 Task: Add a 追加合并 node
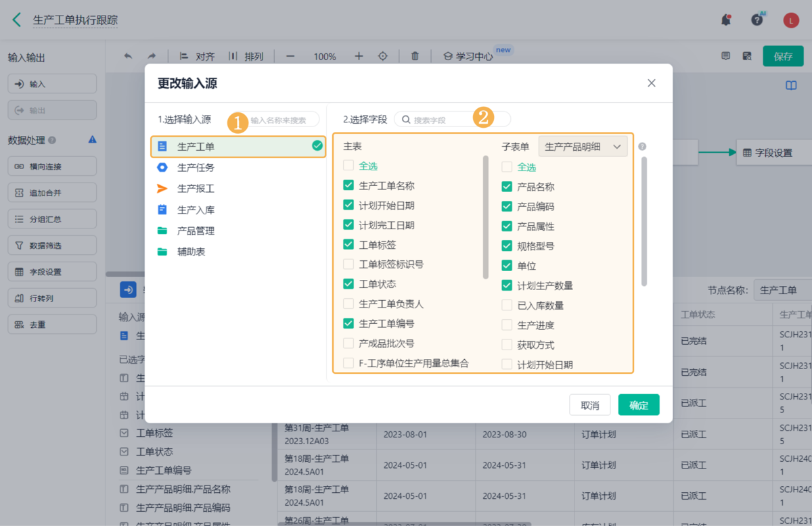click(52, 193)
